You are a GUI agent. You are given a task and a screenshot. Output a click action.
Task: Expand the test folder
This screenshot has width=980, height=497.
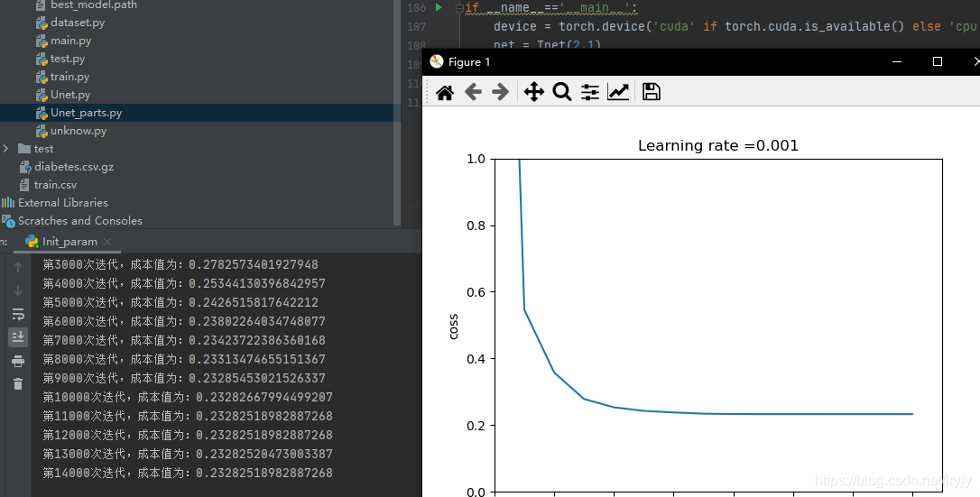coord(5,149)
